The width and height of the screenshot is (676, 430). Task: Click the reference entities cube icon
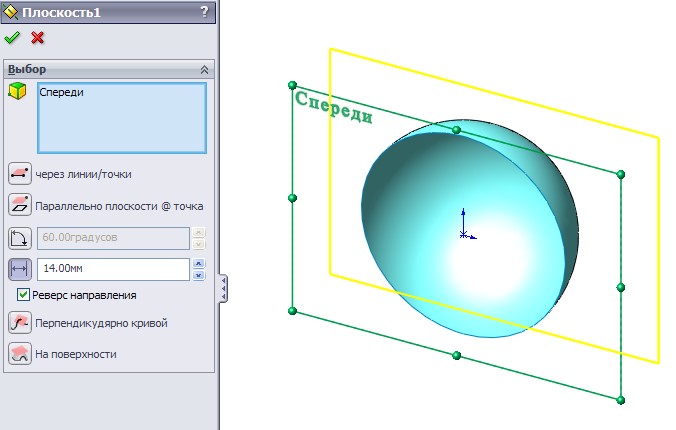click(x=17, y=91)
